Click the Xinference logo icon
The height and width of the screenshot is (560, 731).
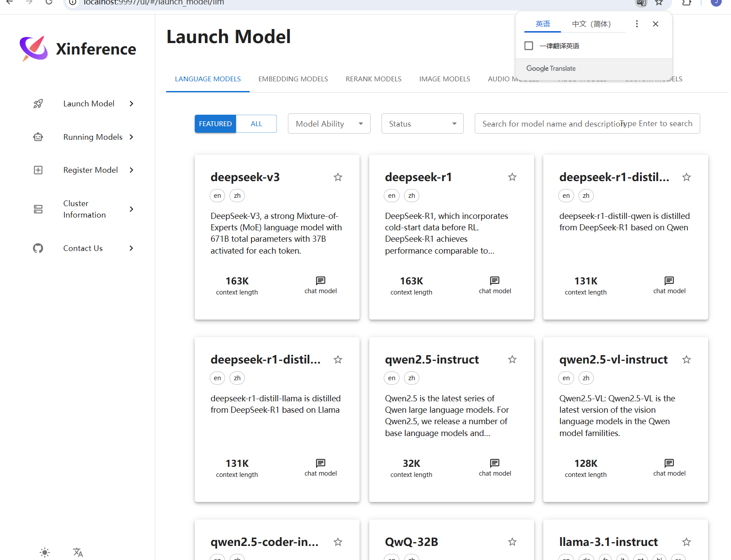34,48
